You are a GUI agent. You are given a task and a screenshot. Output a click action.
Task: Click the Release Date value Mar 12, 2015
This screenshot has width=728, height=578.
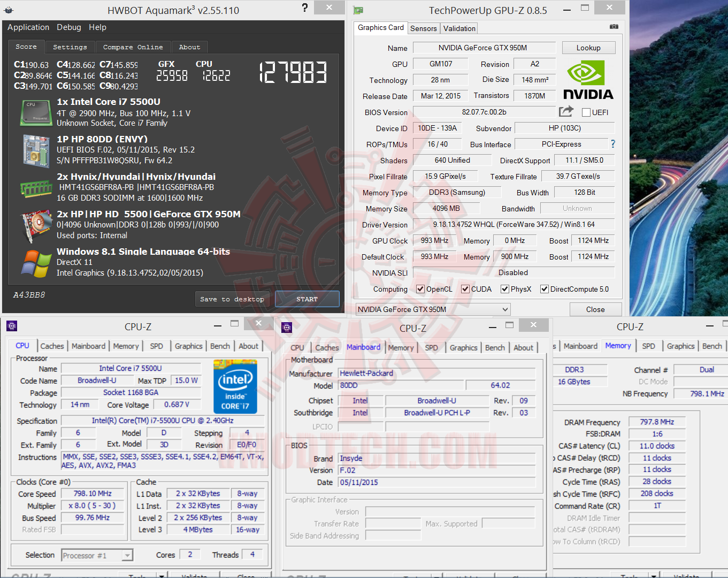[x=440, y=96]
